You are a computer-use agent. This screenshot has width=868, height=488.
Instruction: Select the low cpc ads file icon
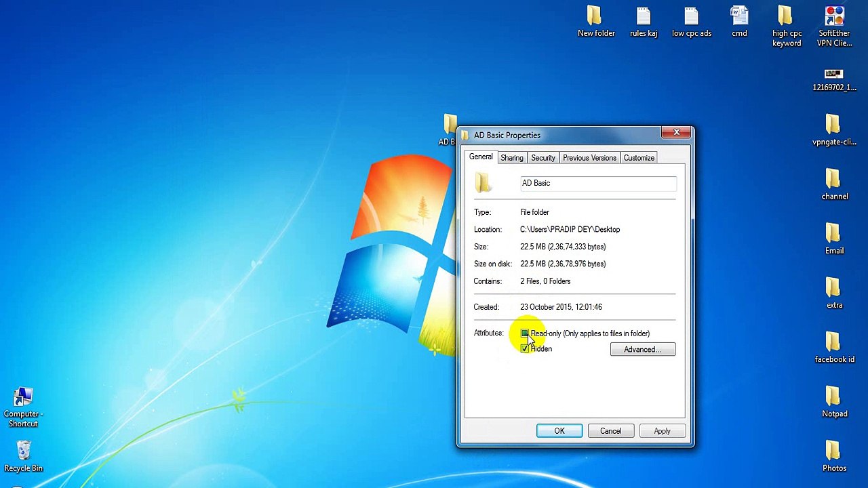pyautogui.click(x=692, y=22)
